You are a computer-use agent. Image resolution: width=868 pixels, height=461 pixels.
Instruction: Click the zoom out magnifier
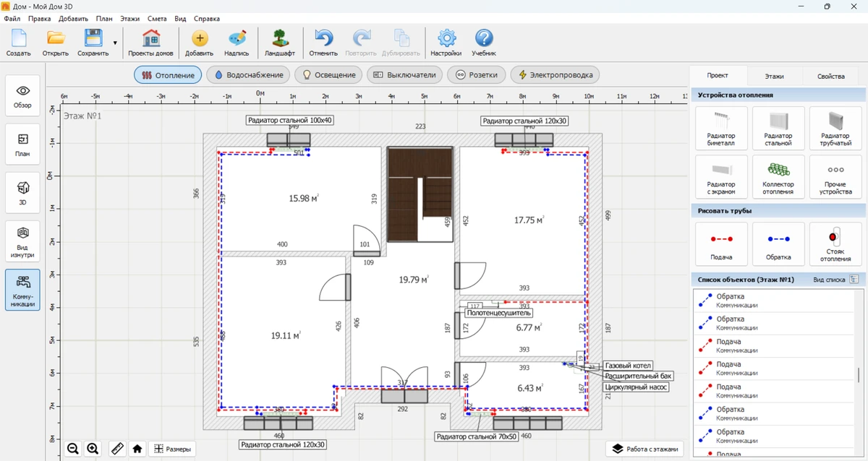point(73,449)
